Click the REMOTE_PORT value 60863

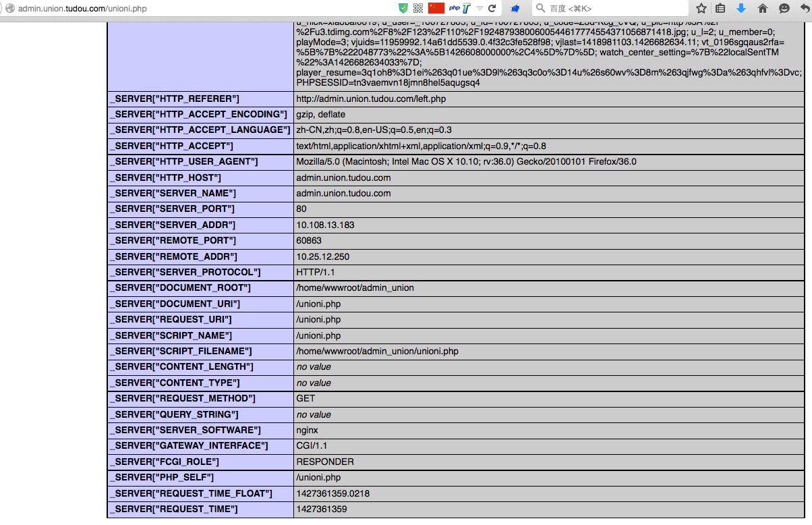click(x=309, y=240)
